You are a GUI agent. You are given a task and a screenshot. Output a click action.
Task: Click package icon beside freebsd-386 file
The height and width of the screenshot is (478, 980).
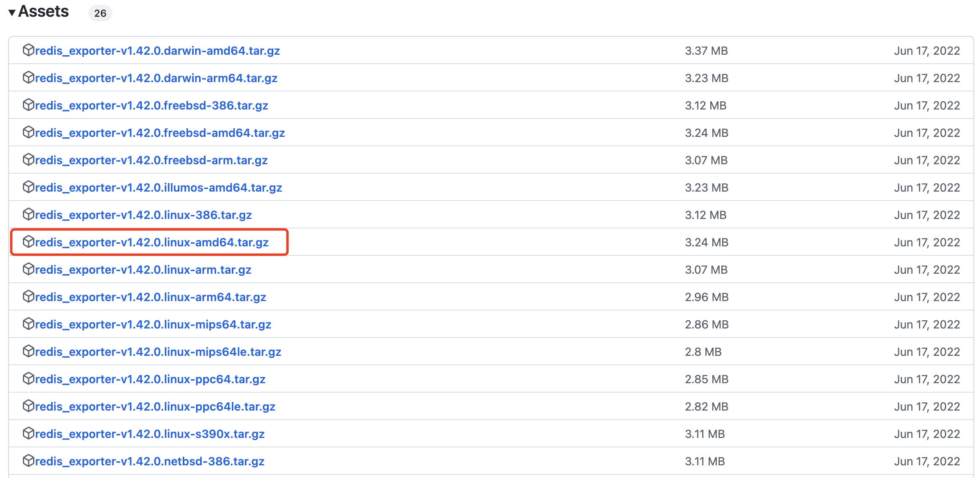[x=28, y=105]
